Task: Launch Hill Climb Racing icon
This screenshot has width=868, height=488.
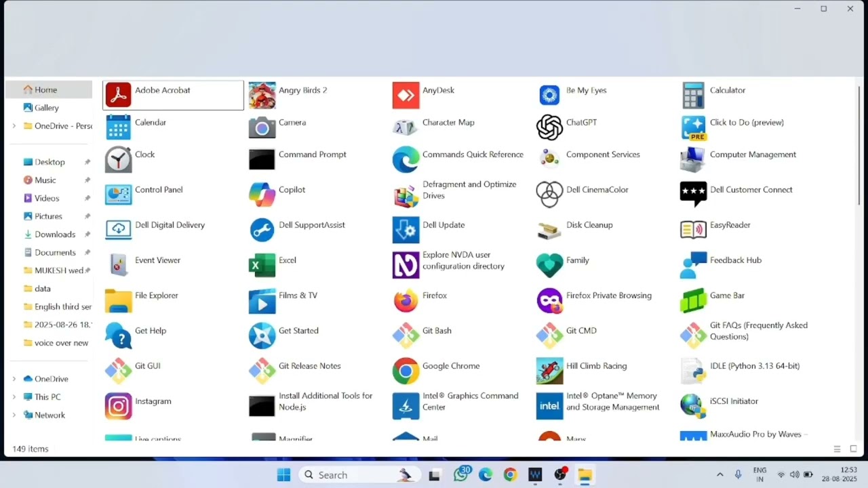Action: tap(549, 371)
